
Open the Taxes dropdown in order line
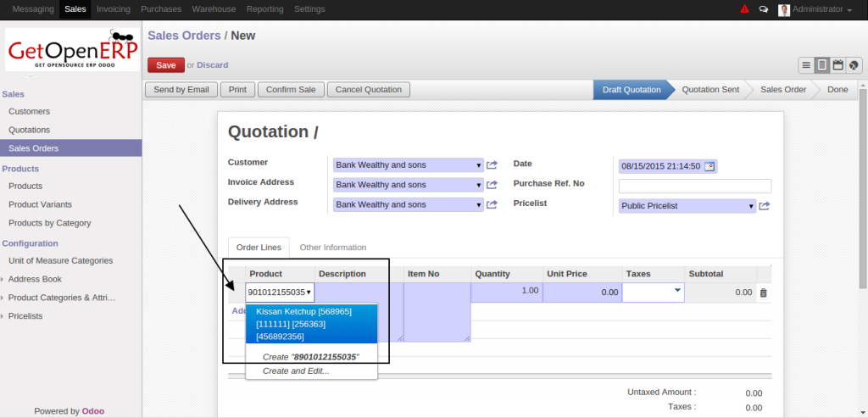(677, 292)
